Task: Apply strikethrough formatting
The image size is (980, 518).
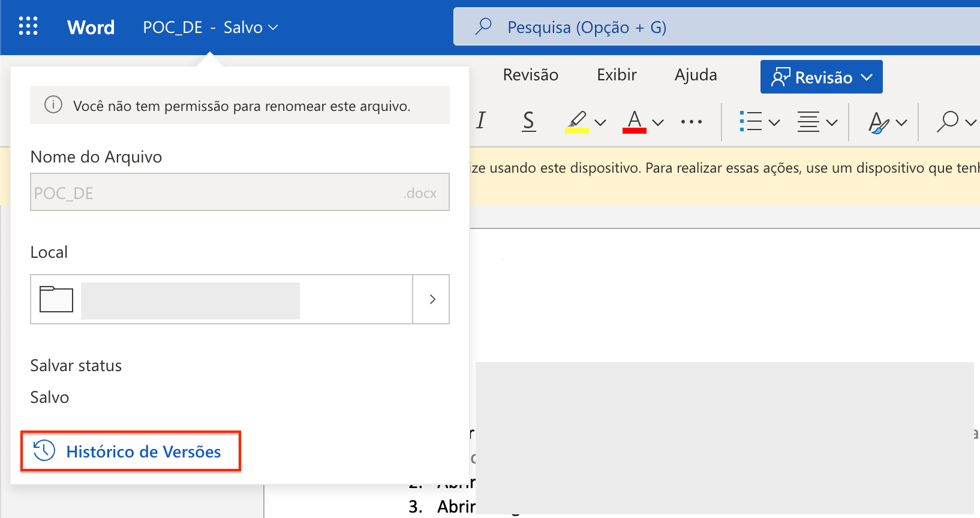Action: 528,121
